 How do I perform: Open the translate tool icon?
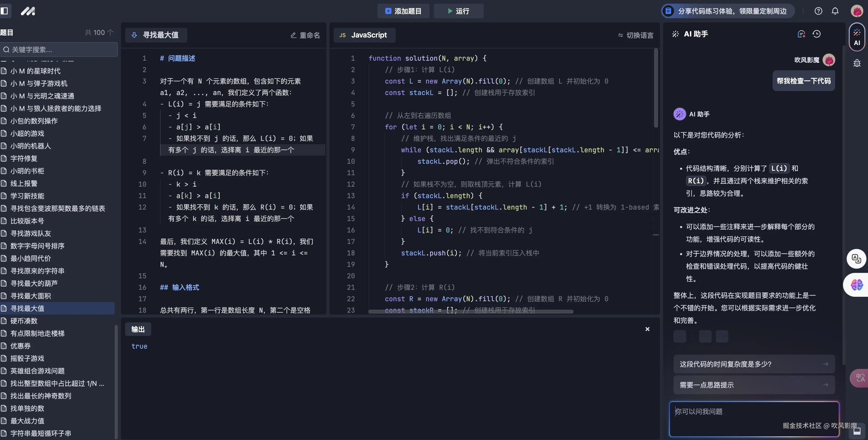[856, 259]
